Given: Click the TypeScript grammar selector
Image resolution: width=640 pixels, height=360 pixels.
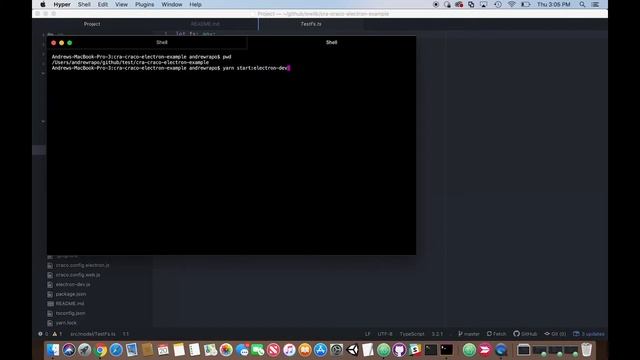Looking at the screenshot, I should 412,334.
